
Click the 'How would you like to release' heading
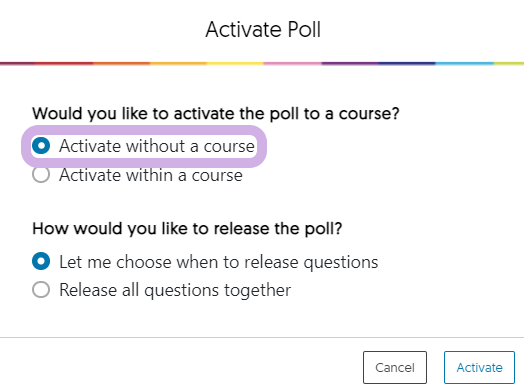coord(187,229)
